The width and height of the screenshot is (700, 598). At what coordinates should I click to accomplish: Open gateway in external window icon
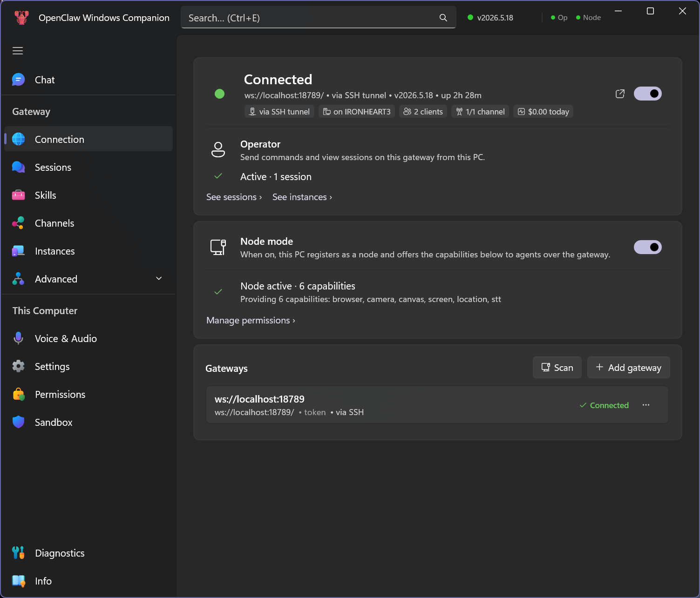coord(620,94)
